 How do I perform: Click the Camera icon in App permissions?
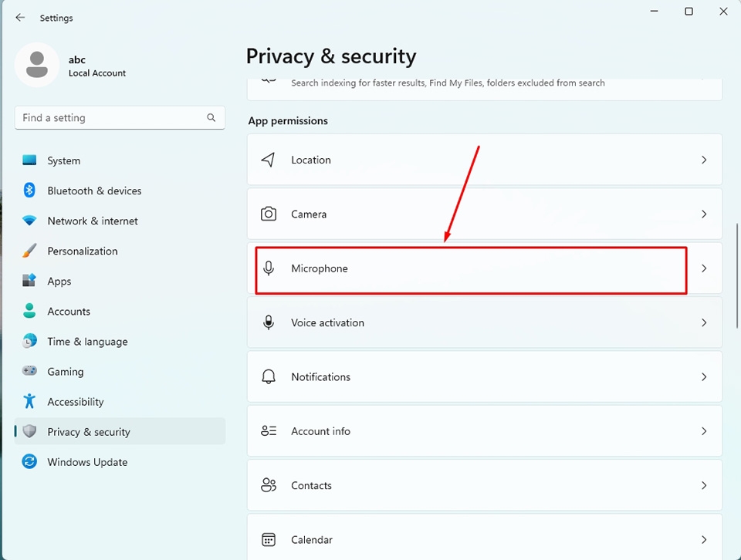269,214
